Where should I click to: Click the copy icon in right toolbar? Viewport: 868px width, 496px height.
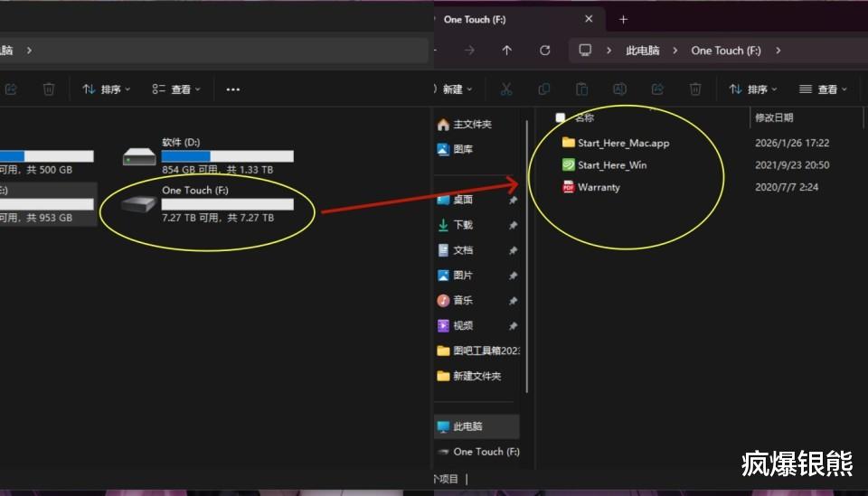[544, 89]
